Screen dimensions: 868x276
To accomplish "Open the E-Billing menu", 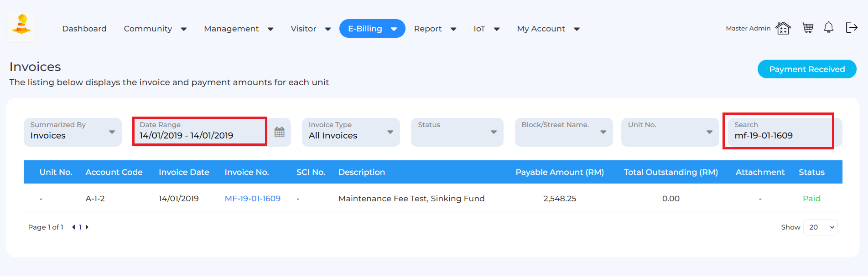I will point(372,29).
